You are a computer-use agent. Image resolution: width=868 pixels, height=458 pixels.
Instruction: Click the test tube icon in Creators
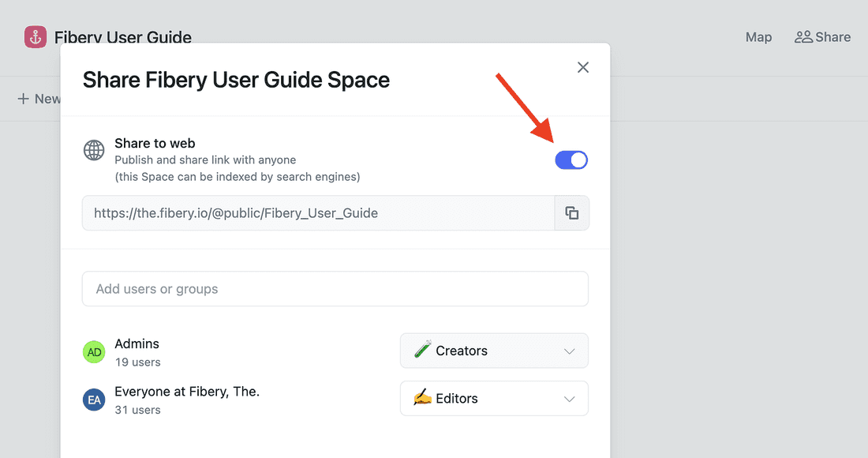click(422, 351)
